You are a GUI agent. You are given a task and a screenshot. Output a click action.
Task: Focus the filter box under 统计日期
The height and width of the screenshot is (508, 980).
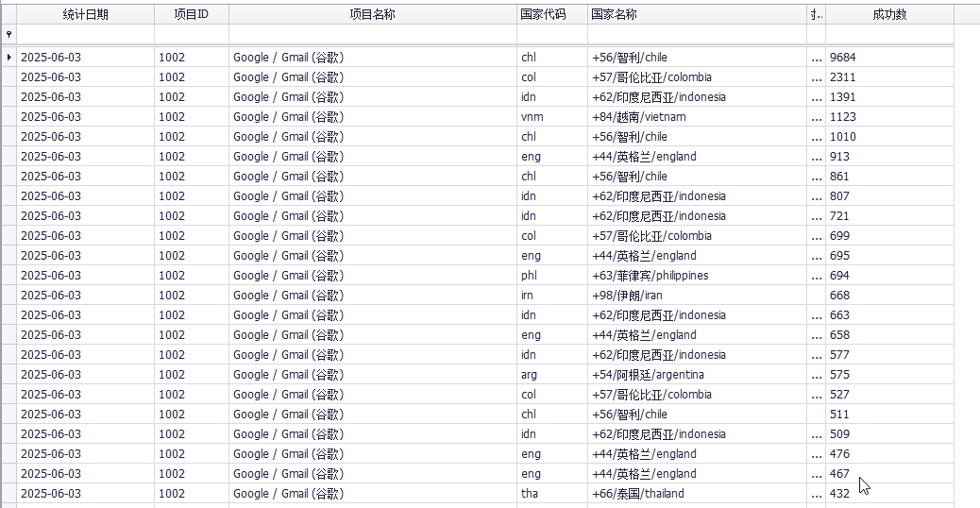click(x=86, y=34)
